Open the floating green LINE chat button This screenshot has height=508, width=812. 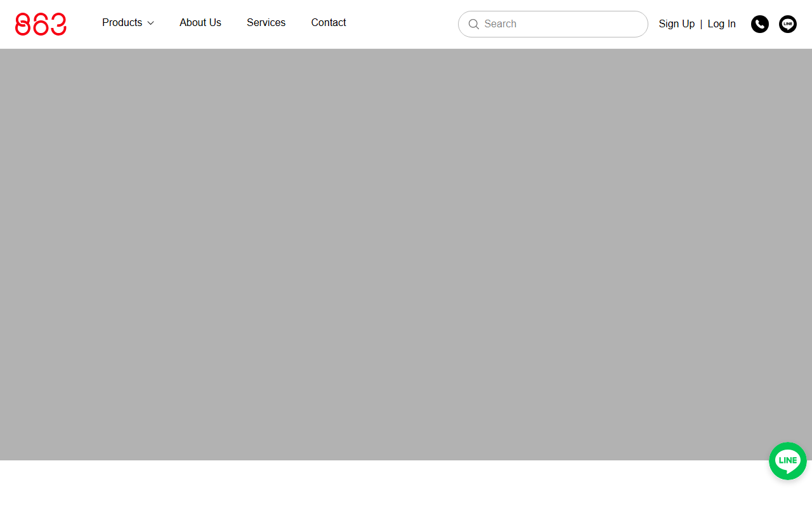(788, 461)
